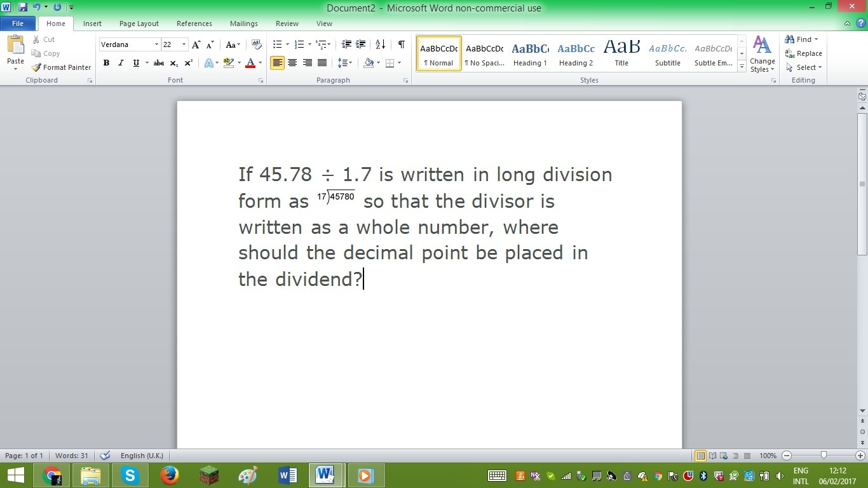This screenshot has height=488, width=868.
Task: Center-align the paragraph text
Action: pyautogui.click(x=292, y=63)
